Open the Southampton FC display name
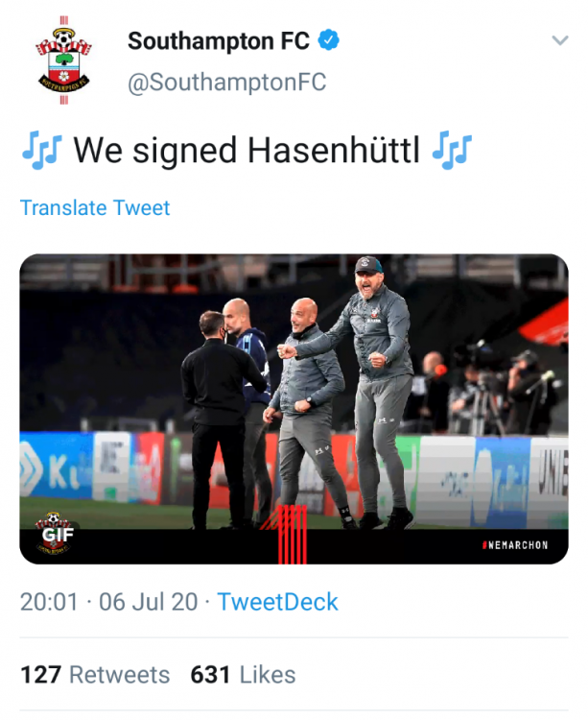Image resolution: width=588 pixels, height=720 pixels. tap(218, 41)
